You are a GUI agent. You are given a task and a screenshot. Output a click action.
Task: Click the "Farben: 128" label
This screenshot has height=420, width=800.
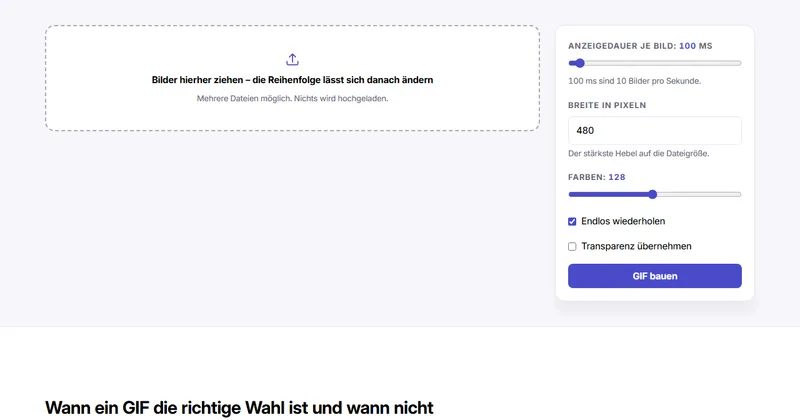point(597,177)
